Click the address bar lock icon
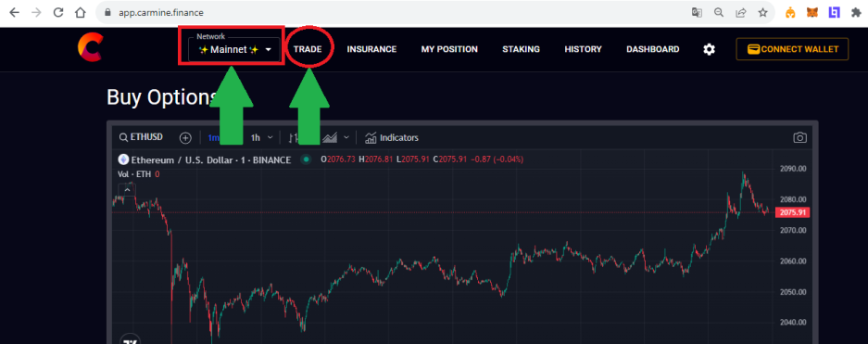This screenshot has height=344, width=868. click(108, 12)
